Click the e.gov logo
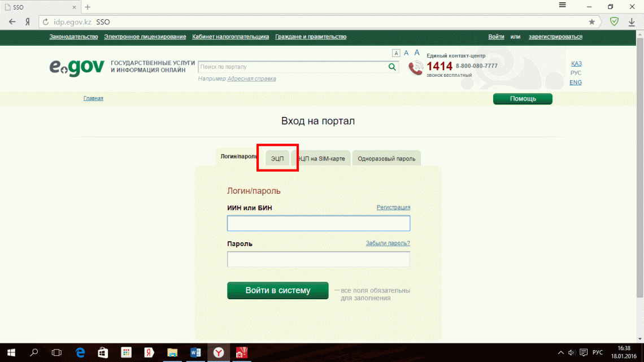This screenshot has height=362, width=644. [77, 67]
